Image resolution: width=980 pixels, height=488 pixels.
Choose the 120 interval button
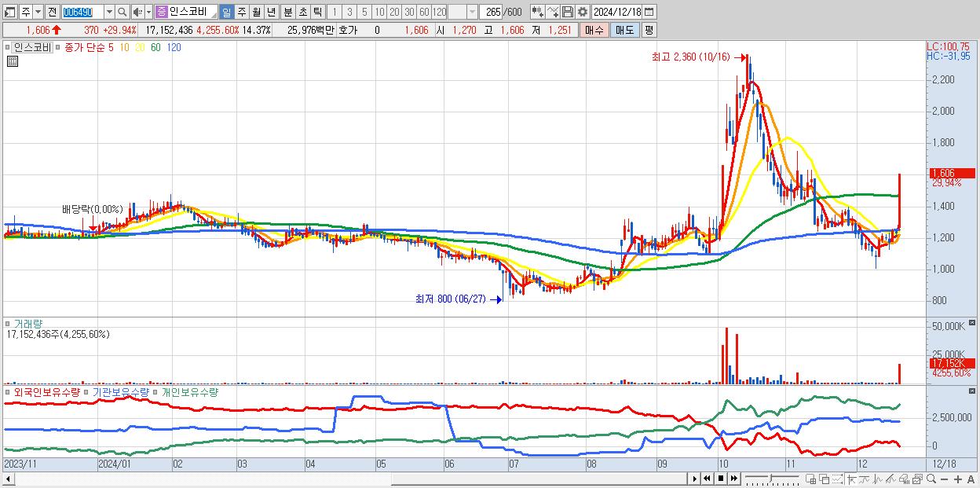439,12
